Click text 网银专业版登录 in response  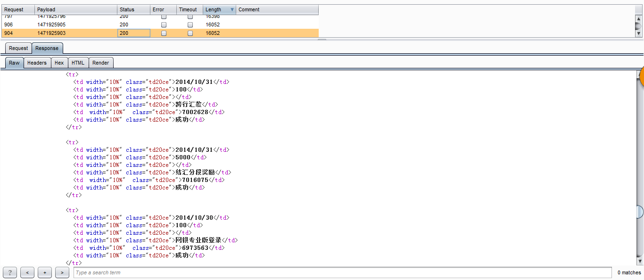click(x=198, y=240)
